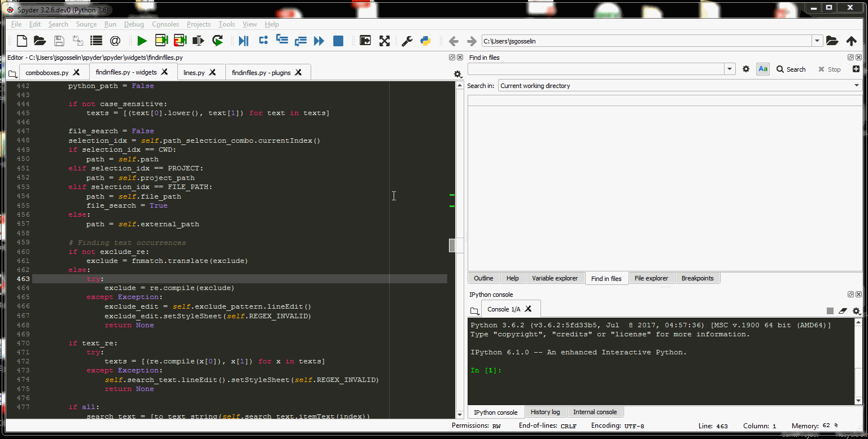This screenshot has height=439, width=868.
Task: Run file with the green play icon
Action: (x=142, y=41)
